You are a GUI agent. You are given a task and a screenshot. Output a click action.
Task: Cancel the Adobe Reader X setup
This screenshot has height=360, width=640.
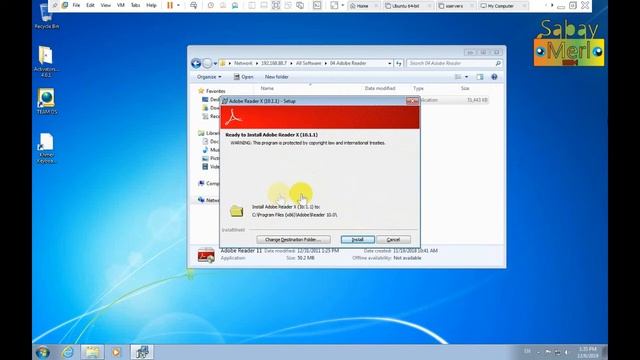[393, 240]
